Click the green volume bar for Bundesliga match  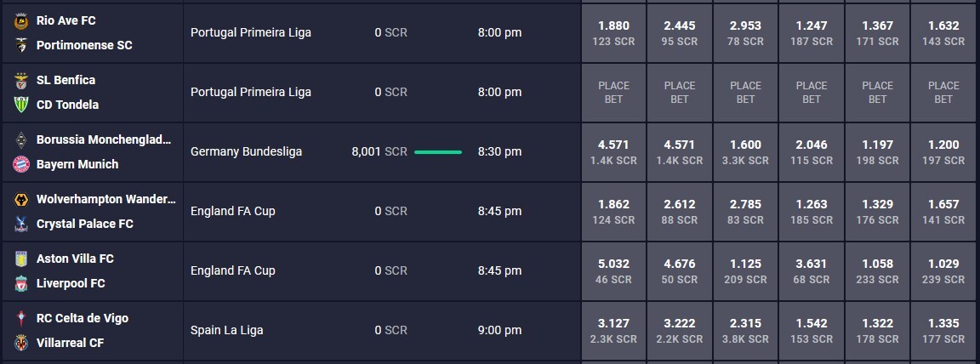pyautogui.click(x=438, y=151)
